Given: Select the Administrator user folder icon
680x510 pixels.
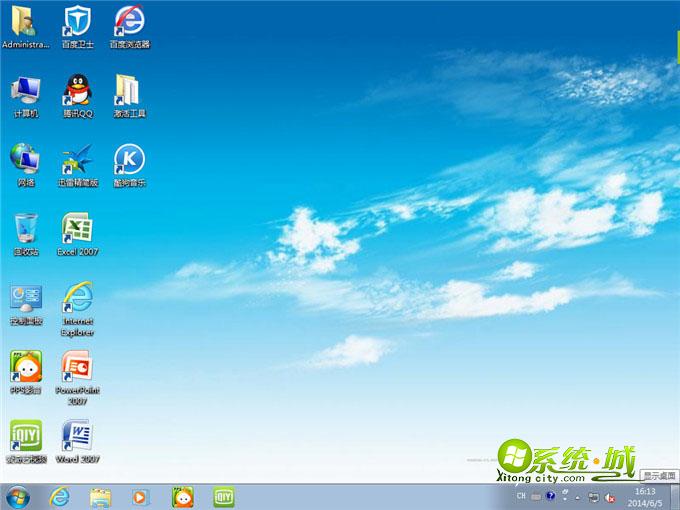Looking at the screenshot, I should pyautogui.click(x=26, y=21).
